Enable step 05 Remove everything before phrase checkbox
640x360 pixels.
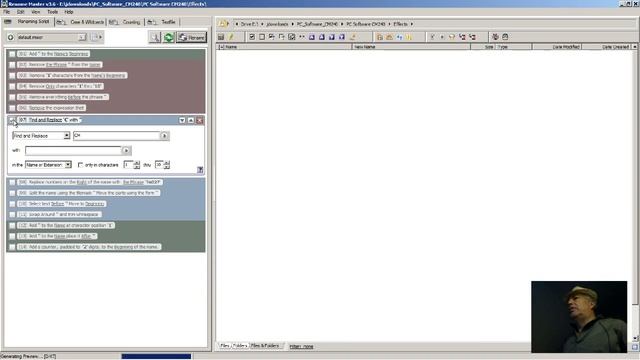pyautogui.click(x=12, y=97)
